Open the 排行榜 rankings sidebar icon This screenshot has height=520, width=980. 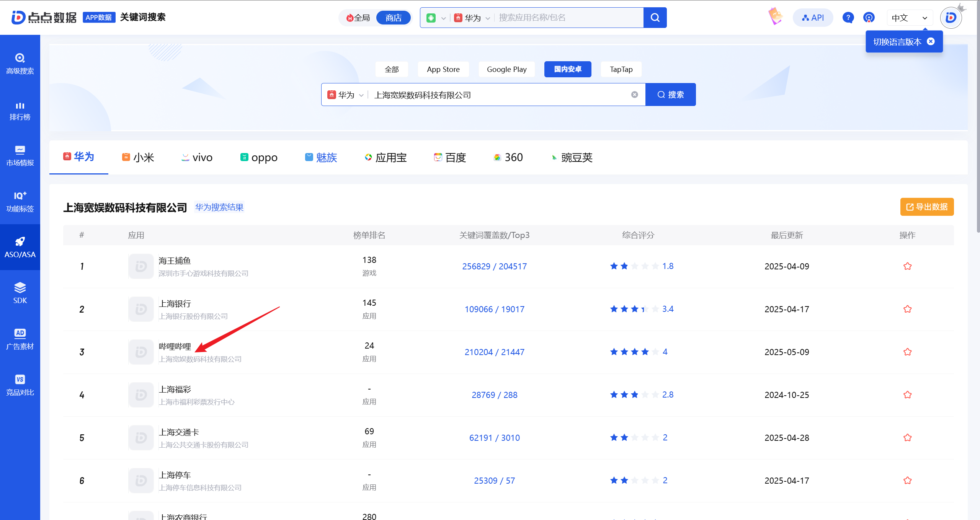[x=20, y=106]
